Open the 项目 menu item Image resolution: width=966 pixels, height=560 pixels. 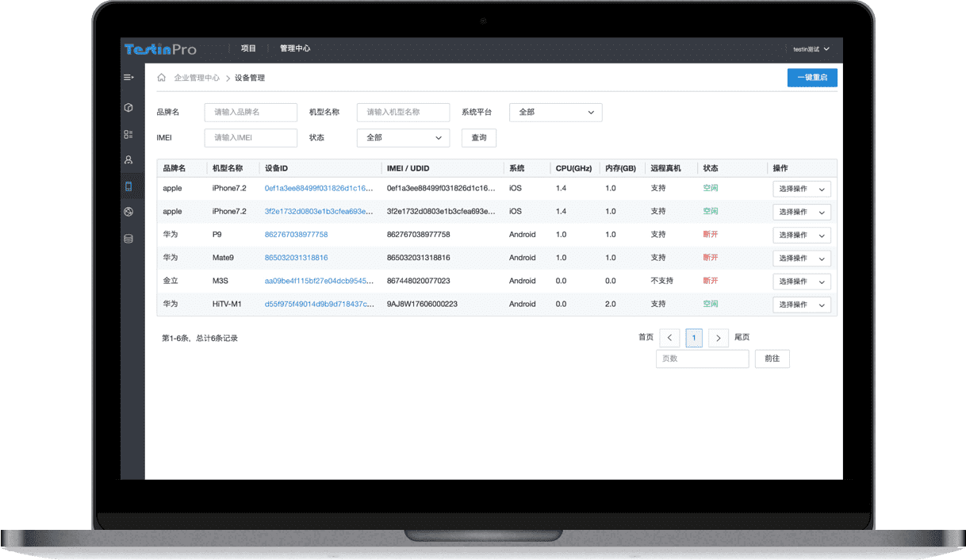[x=248, y=48]
